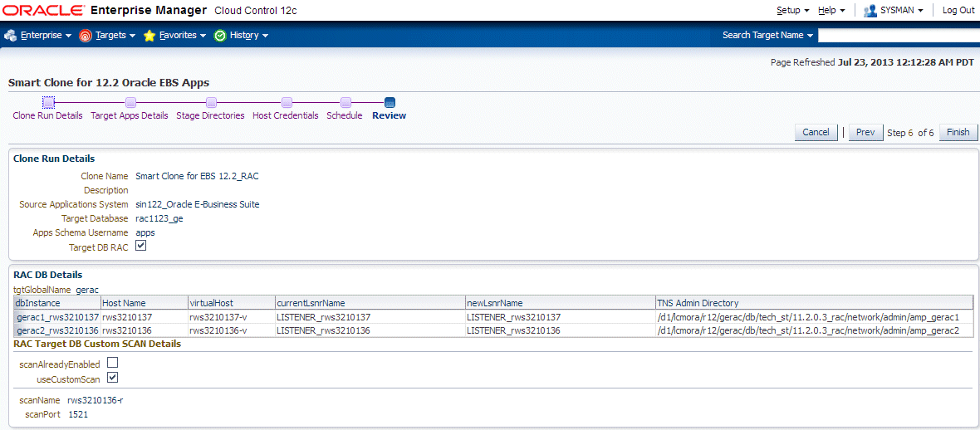Click the currentLsnrName column header
Image resolution: width=980 pixels, height=430 pixels.
tap(370, 302)
